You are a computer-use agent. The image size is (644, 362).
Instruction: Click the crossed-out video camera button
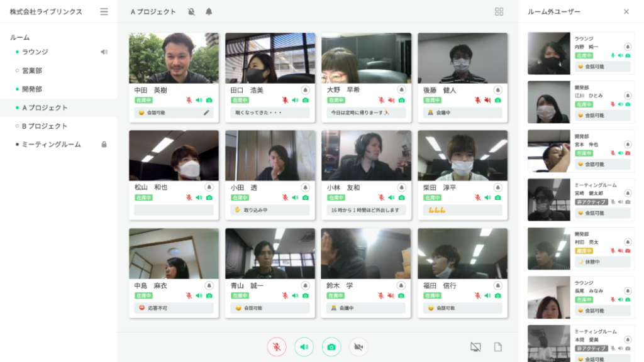point(358,347)
